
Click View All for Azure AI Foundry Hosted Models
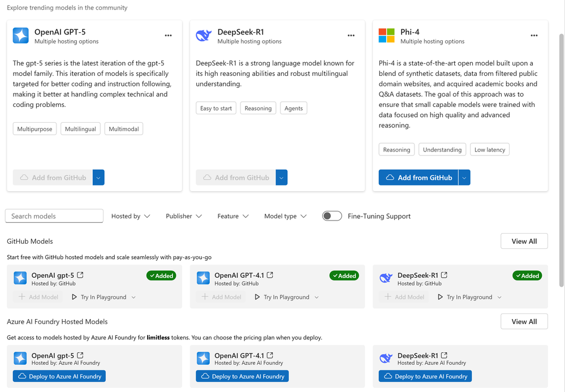tap(524, 321)
